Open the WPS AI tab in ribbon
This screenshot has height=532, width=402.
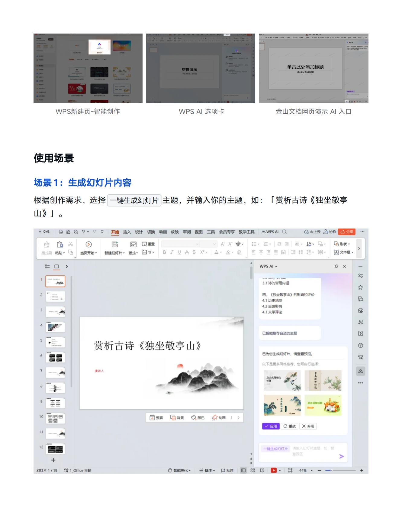(270, 232)
